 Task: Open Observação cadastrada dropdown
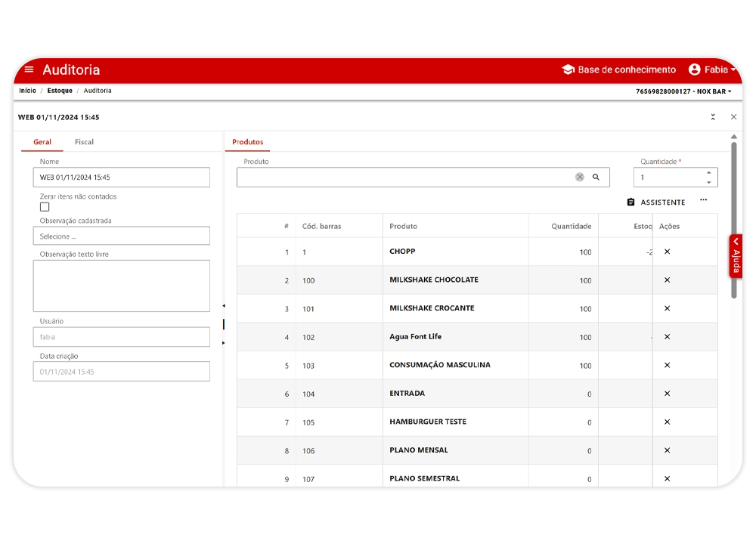coord(122,236)
